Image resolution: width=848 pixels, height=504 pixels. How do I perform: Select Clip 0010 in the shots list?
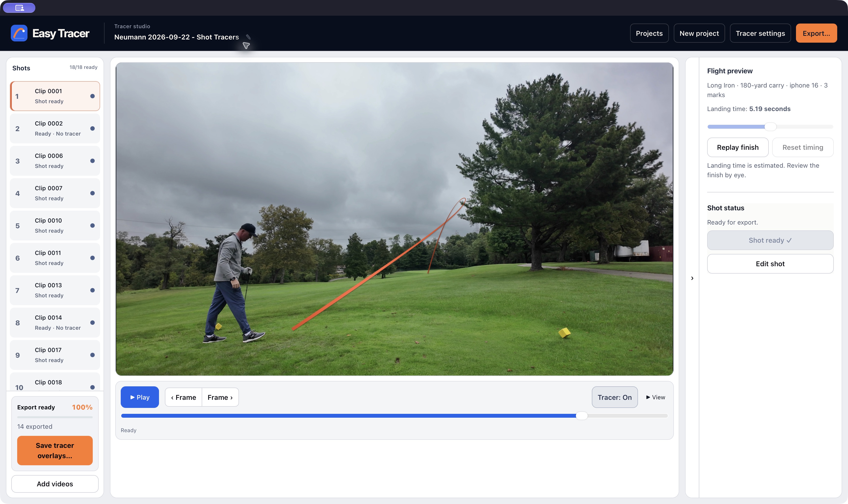55,226
